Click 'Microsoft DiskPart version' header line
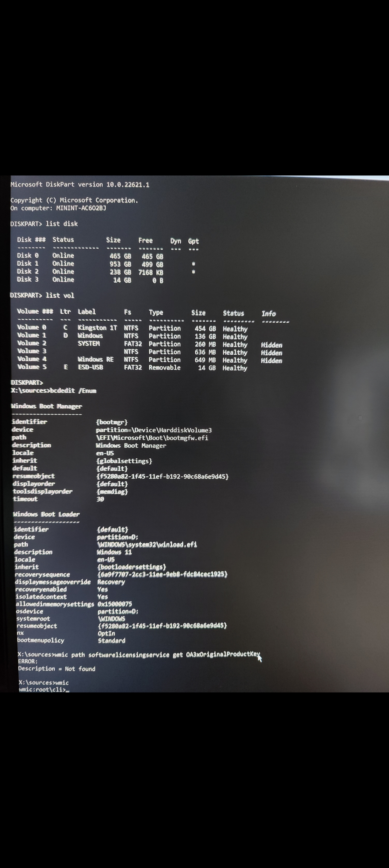389x868 pixels. point(80,185)
